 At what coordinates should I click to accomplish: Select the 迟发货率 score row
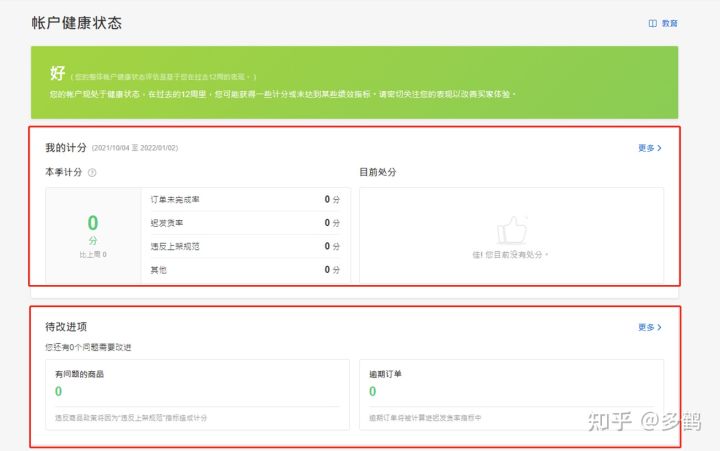click(245, 223)
